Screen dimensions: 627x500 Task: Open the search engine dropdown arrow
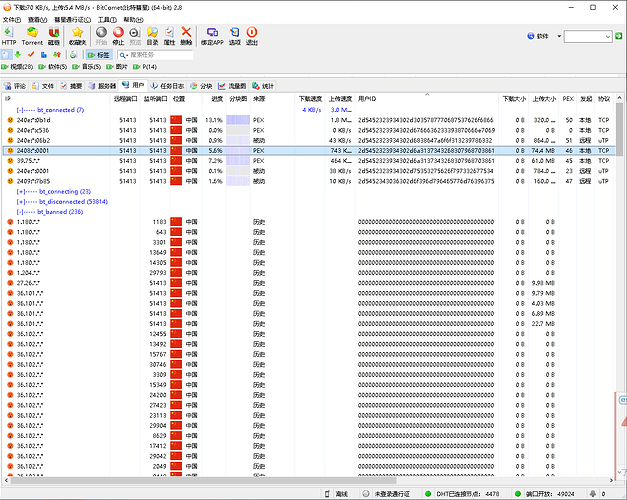click(x=559, y=36)
